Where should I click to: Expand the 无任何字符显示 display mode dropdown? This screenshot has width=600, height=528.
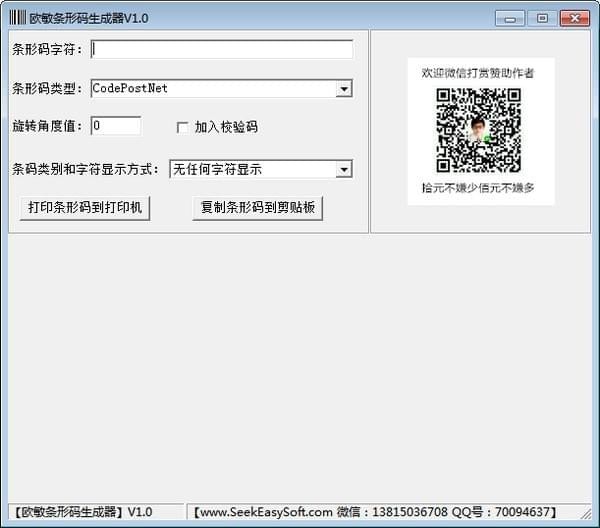[x=344, y=170]
